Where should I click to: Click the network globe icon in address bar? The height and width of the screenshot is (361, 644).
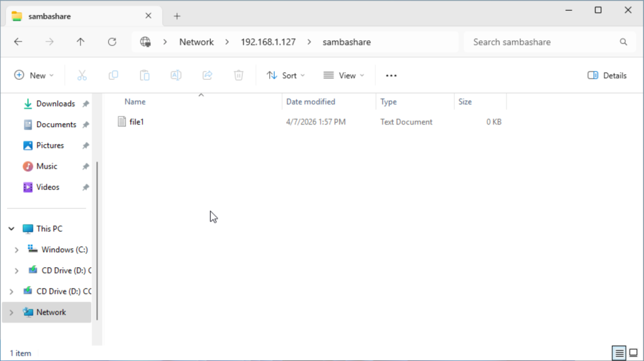pos(145,42)
